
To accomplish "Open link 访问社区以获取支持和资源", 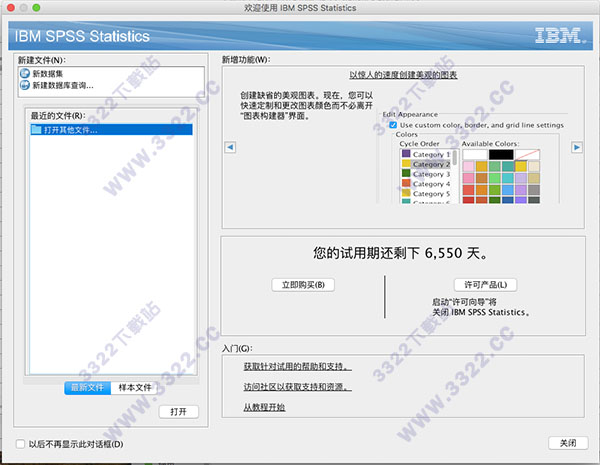I will tap(297, 387).
